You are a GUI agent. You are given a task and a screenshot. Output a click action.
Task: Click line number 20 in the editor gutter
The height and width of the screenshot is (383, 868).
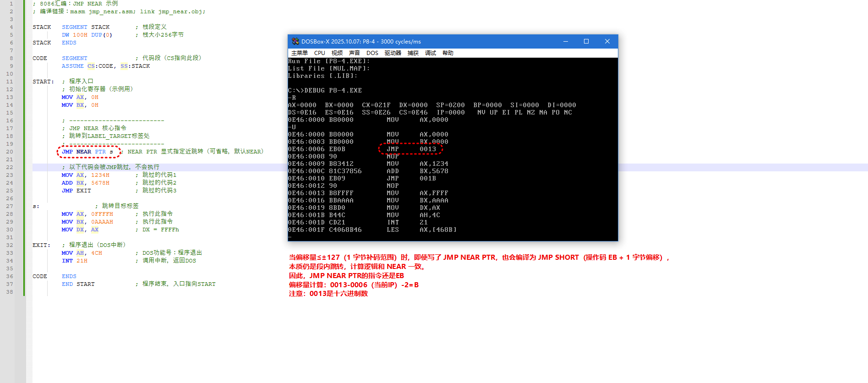(10, 152)
